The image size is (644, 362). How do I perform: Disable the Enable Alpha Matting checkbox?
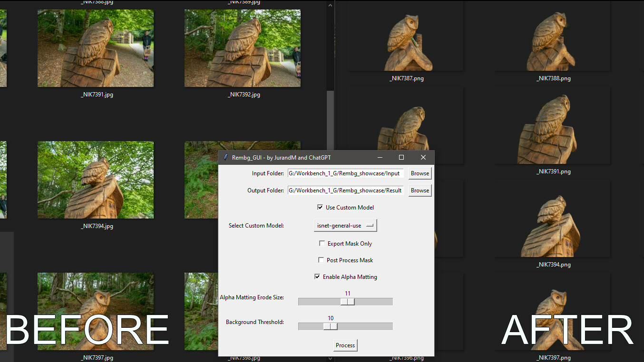tap(317, 277)
